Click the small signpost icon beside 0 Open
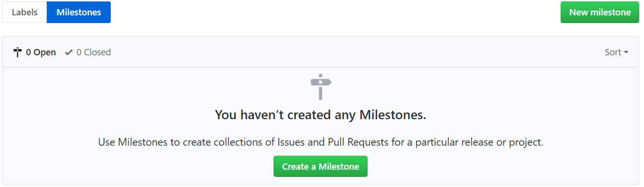The height and width of the screenshot is (187, 644). click(18, 52)
